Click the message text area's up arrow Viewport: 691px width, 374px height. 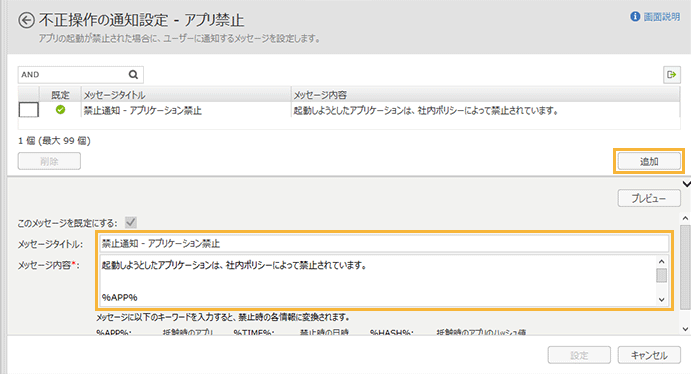pos(661,261)
